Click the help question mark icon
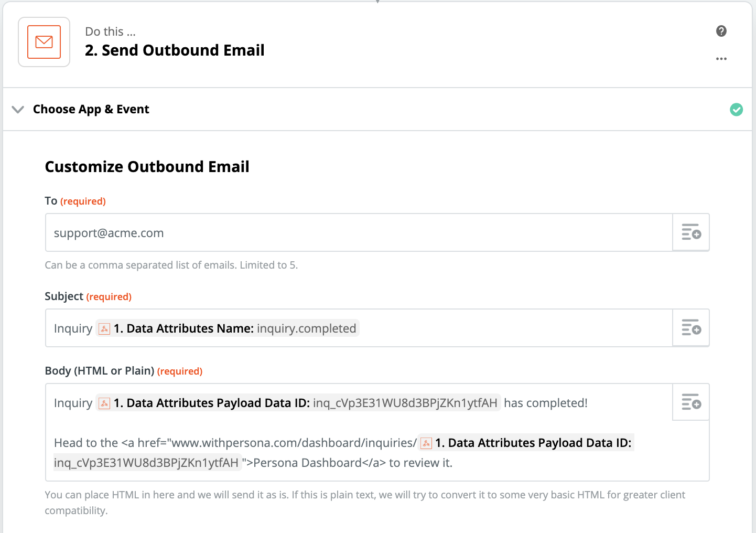The image size is (756, 533). pyautogui.click(x=721, y=31)
